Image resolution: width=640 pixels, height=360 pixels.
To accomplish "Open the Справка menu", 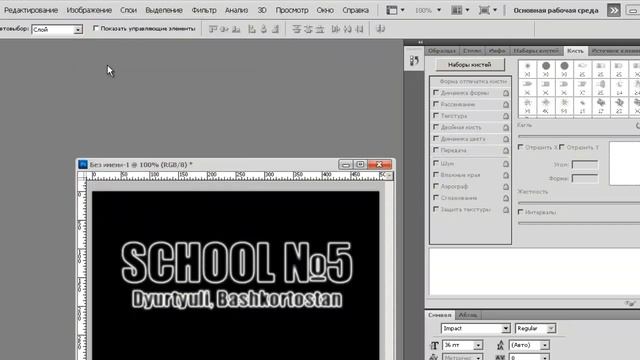I will tap(356, 10).
